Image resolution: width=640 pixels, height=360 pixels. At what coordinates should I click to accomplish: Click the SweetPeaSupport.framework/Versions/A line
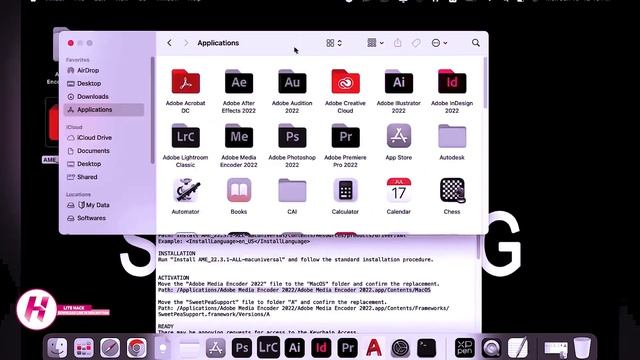[213, 314]
